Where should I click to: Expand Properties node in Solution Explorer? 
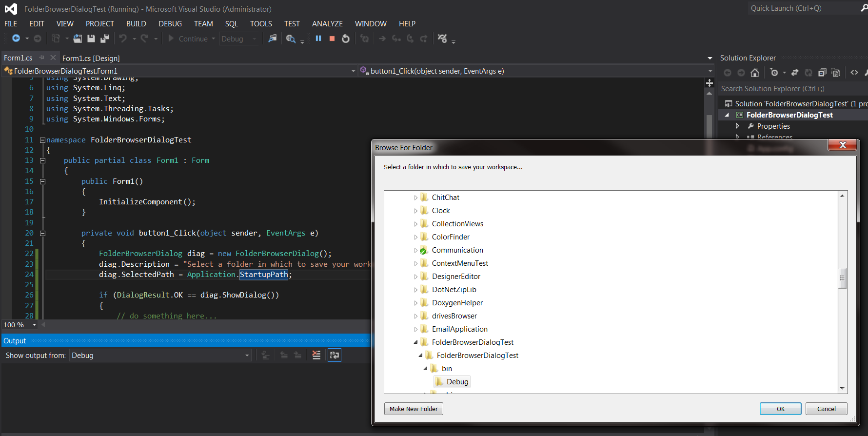pyautogui.click(x=737, y=126)
